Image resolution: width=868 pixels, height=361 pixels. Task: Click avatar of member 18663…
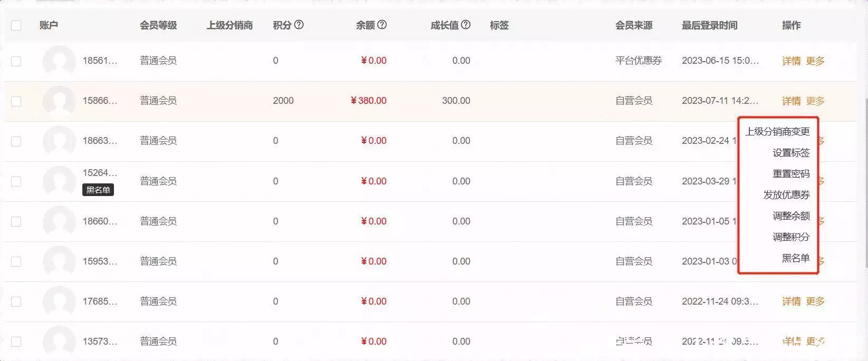click(59, 141)
